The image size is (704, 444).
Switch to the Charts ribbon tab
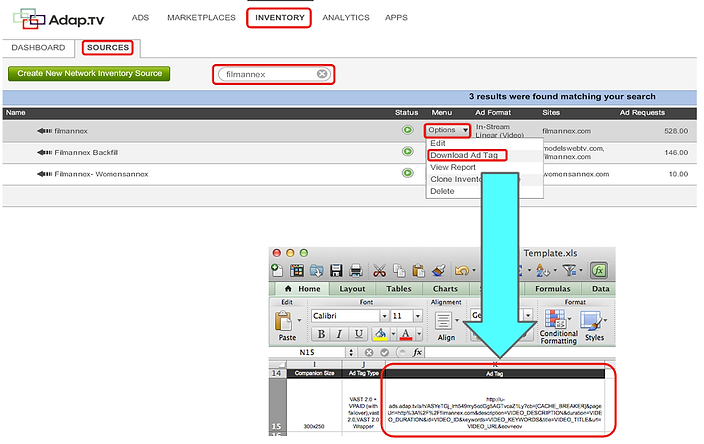point(445,289)
